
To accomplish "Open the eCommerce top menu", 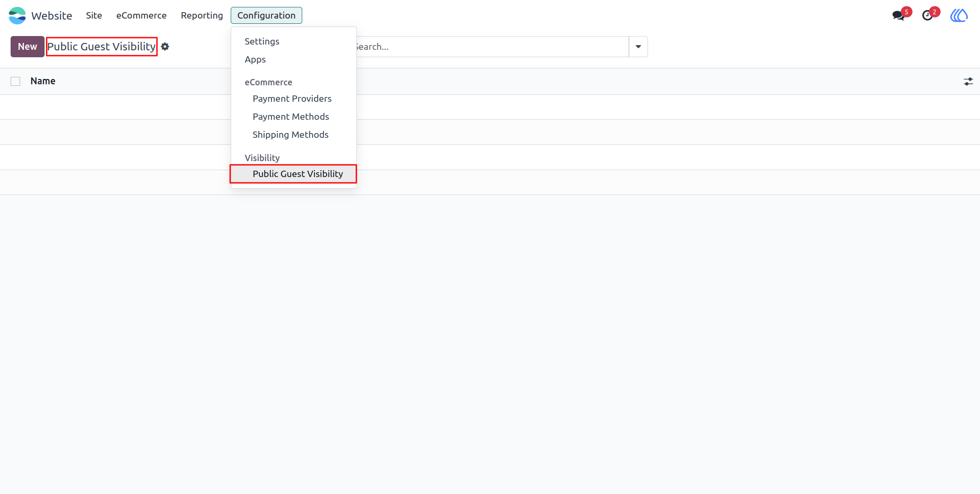I will click(142, 15).
